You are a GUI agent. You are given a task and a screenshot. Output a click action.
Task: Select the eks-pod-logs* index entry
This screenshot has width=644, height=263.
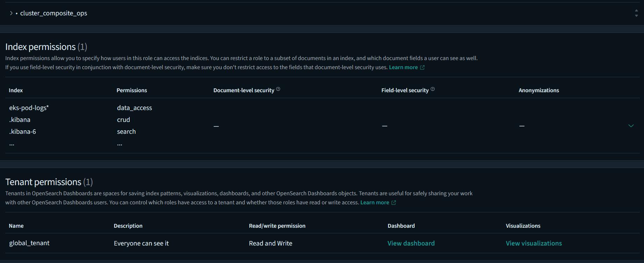coord(29,108)
